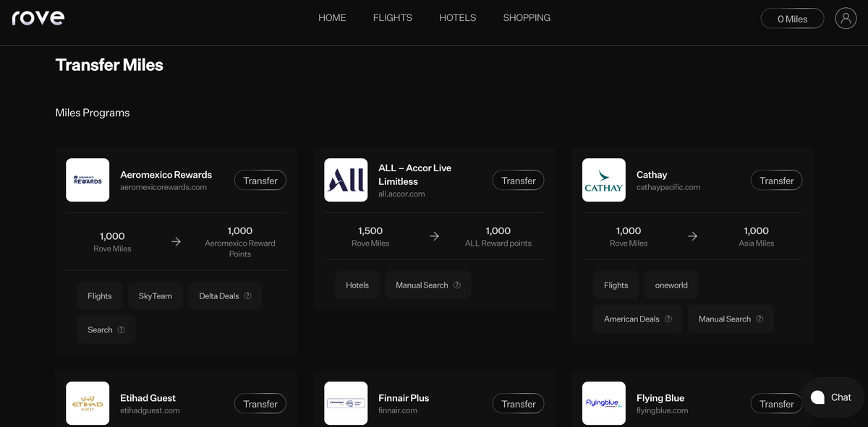
Task: Click the Etihad Guest title
Action: coord(148,398)
